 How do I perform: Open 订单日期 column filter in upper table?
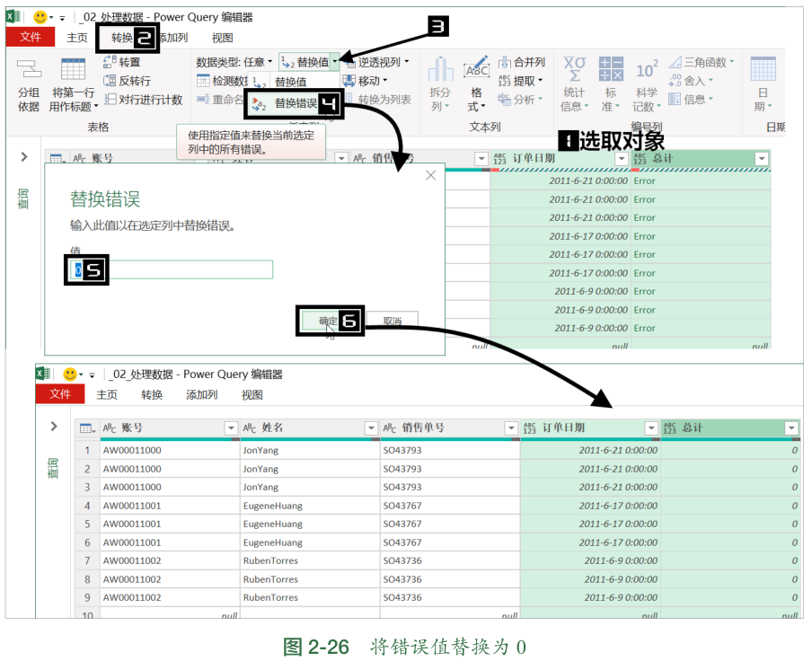point(622,158)
